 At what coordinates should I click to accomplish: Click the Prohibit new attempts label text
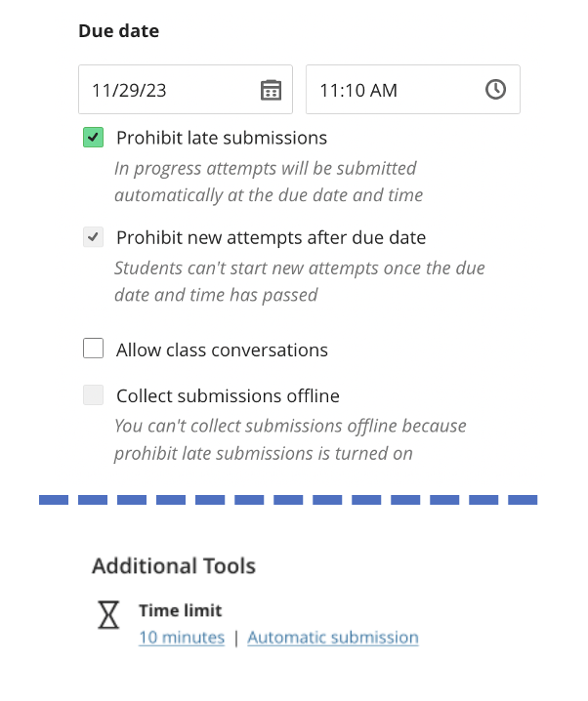click(271, 237)
